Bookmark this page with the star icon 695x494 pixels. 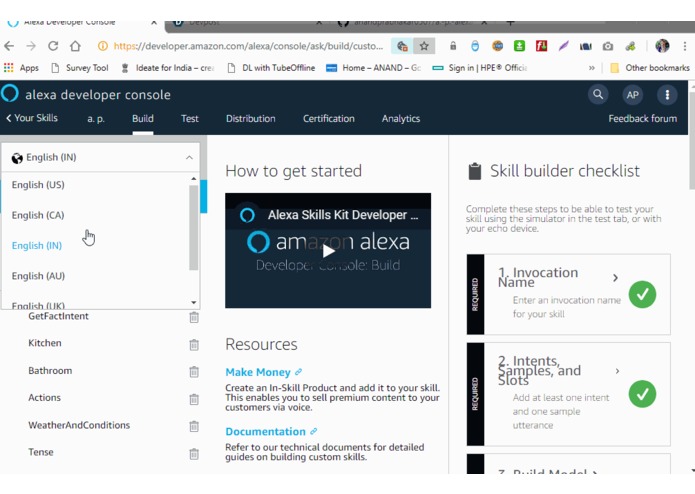(424, 46)
